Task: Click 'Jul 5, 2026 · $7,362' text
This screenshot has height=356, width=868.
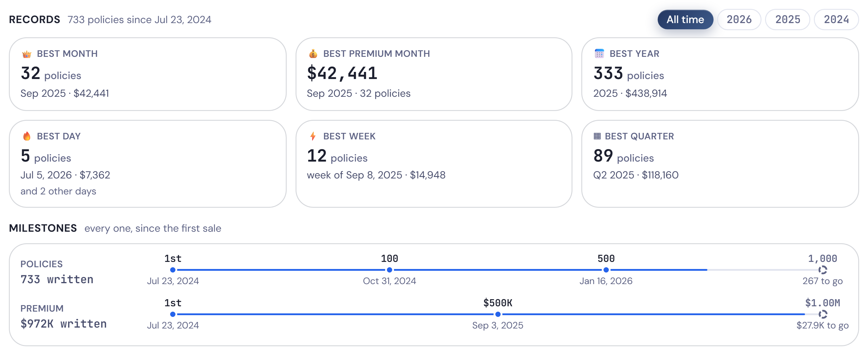Action: 65,175
